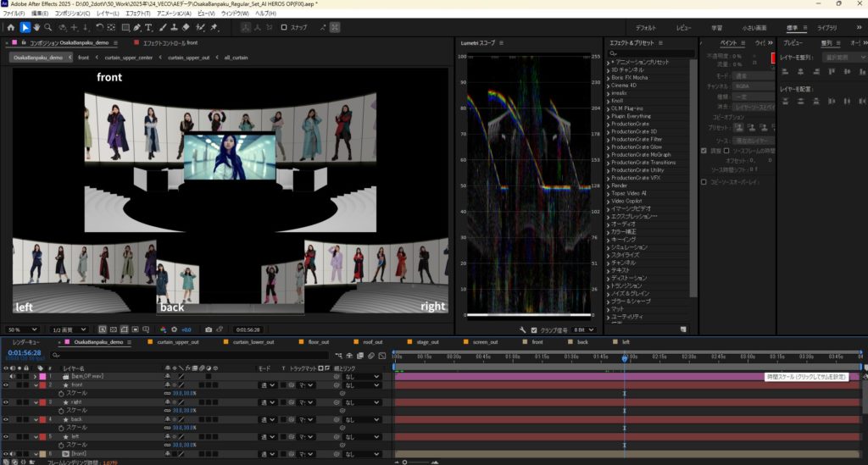
Task: Collapse the 'back' layer properties
Action: click(x=36, y=419)
